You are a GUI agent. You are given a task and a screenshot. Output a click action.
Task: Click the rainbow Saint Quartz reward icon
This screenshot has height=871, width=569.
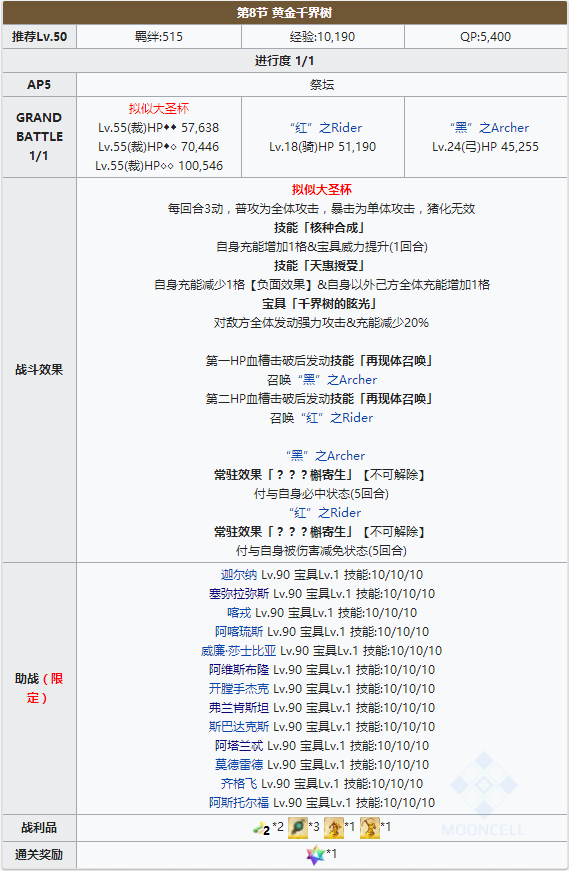316,854
